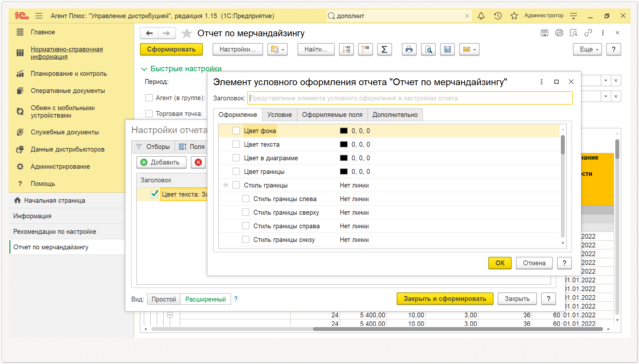
Task: Enable the Цвет текста checkbox
Action: [x=236, y=144]
